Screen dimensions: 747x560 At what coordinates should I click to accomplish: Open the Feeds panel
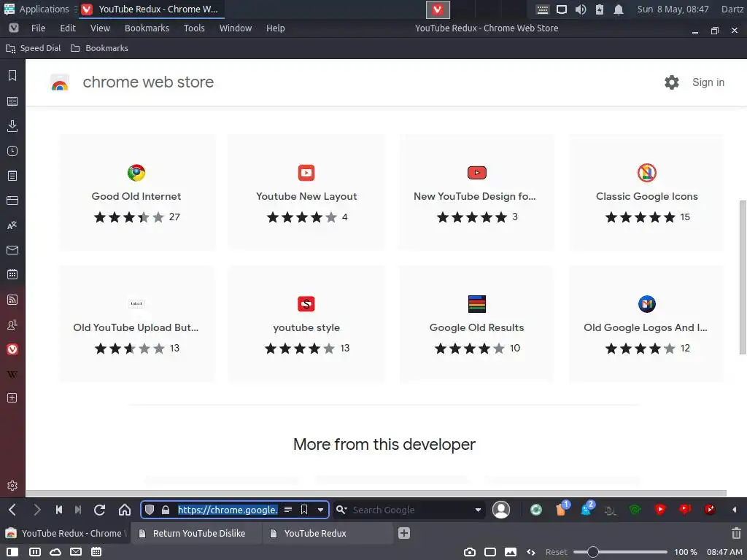click(x=12, y=300)
